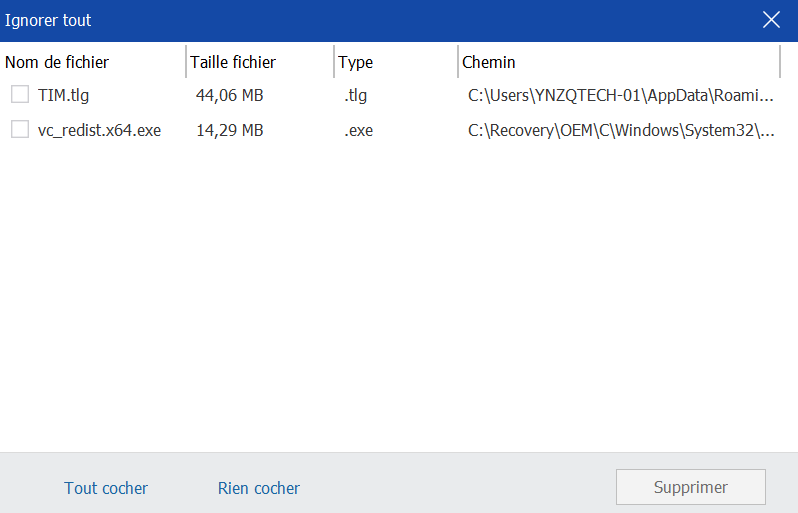This screenshot has height=513, width=798.
Task: Click the Ignorer tout title bar text
Action: click(x=48, y=20)
